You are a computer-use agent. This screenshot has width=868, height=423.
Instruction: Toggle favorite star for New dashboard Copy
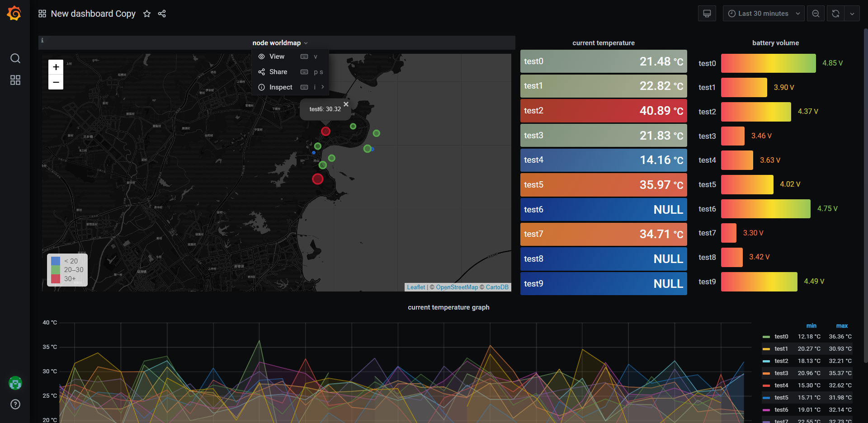(x=146, y=14)
